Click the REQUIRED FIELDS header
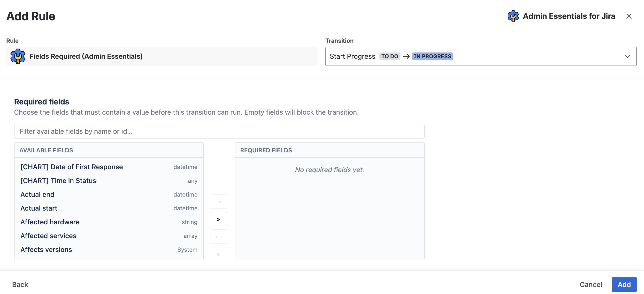The height and width of the screenshot is (294, 644). tap(266, 150)
